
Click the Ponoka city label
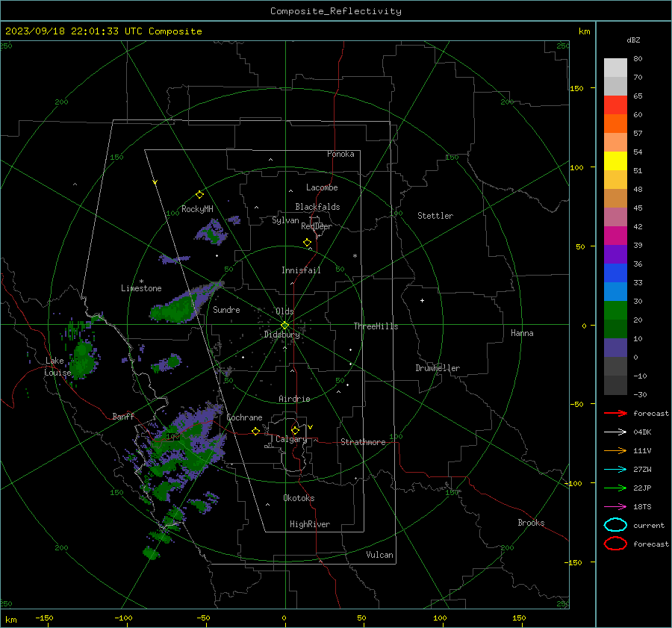340,154
